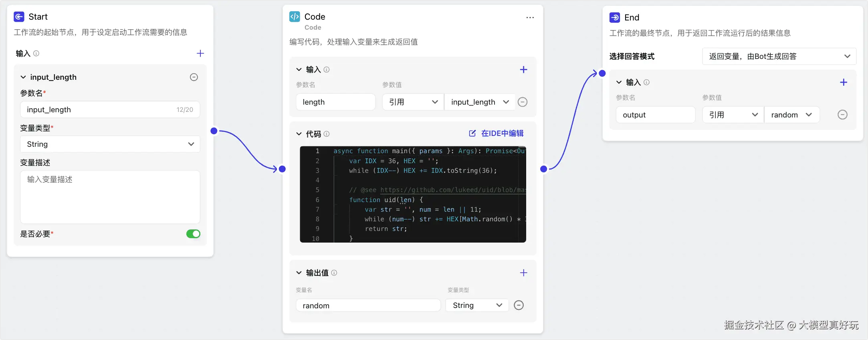Click the code editor line number 1
This screenshot has height=340, width=868.
(x=317, y=151)
